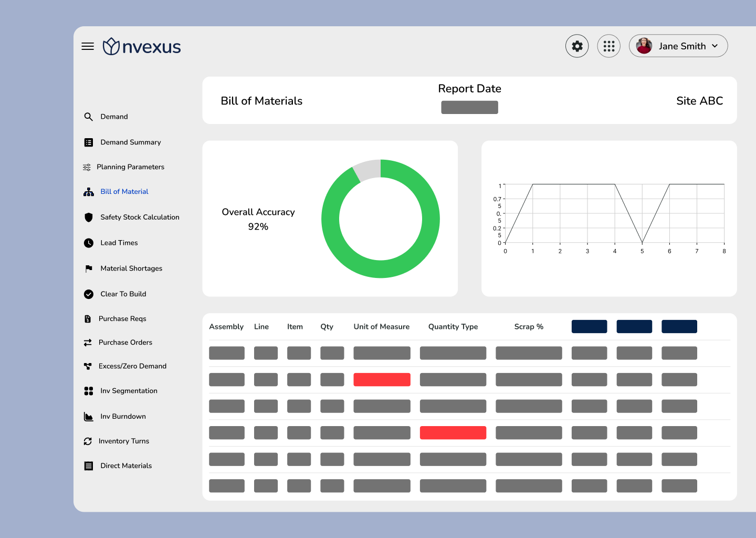This screenshot has width=756, height=538.
Task: Navigate to Safety Stock Calculation
Action: [x=140, y=217]
